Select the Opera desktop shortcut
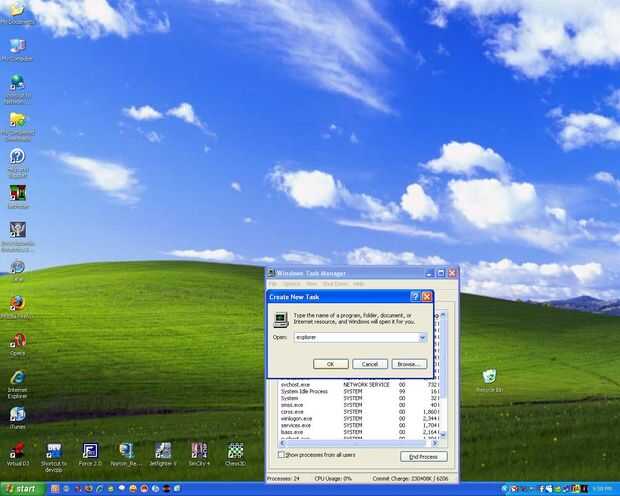This screenshot has width=620, height=496. point(17,344)
